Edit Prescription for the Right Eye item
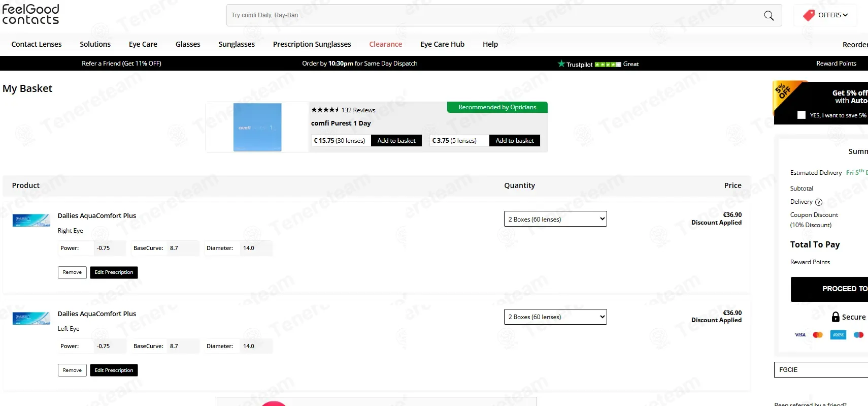The height and width of the screenshot is (406, 868). click(x=114, y=272)
